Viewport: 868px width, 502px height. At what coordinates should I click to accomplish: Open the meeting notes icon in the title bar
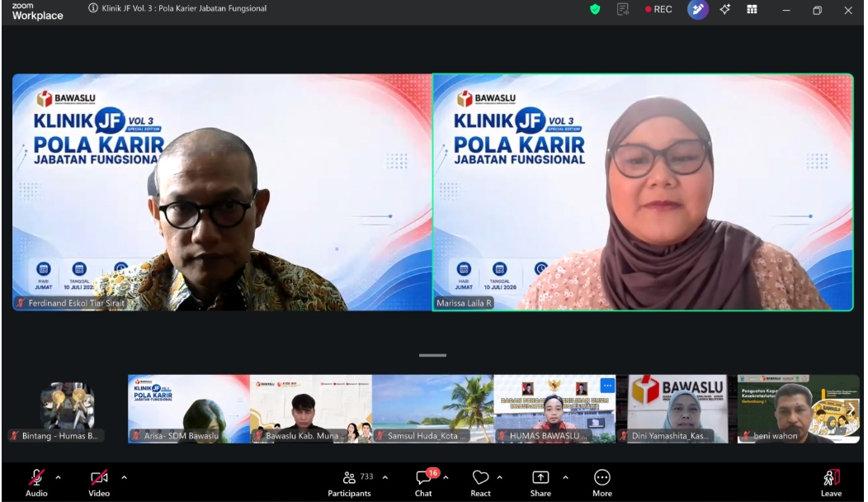(x=623, y=9)
